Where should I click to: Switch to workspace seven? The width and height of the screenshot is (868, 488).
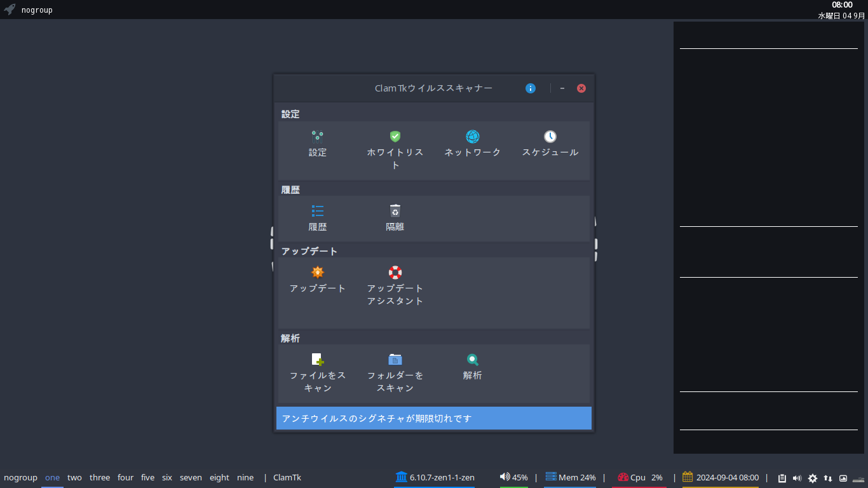coord(191,477)
